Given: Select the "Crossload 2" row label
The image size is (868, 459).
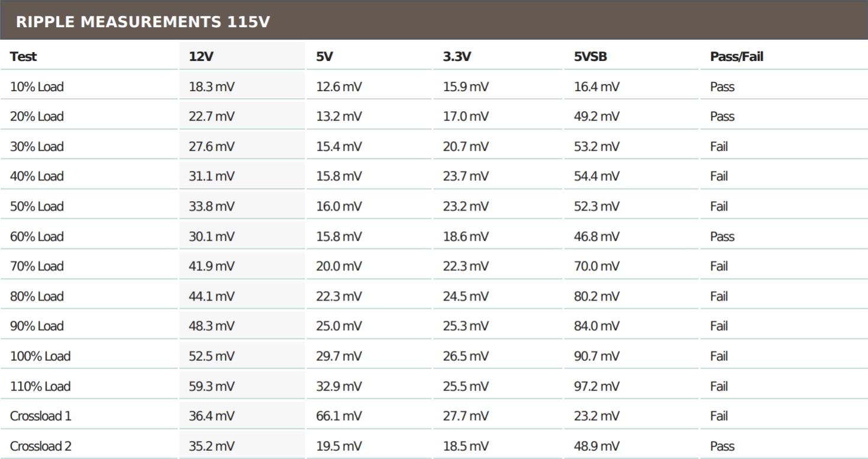Looking at the screenshot, I should pyautogui.click(x=41, y=446).
